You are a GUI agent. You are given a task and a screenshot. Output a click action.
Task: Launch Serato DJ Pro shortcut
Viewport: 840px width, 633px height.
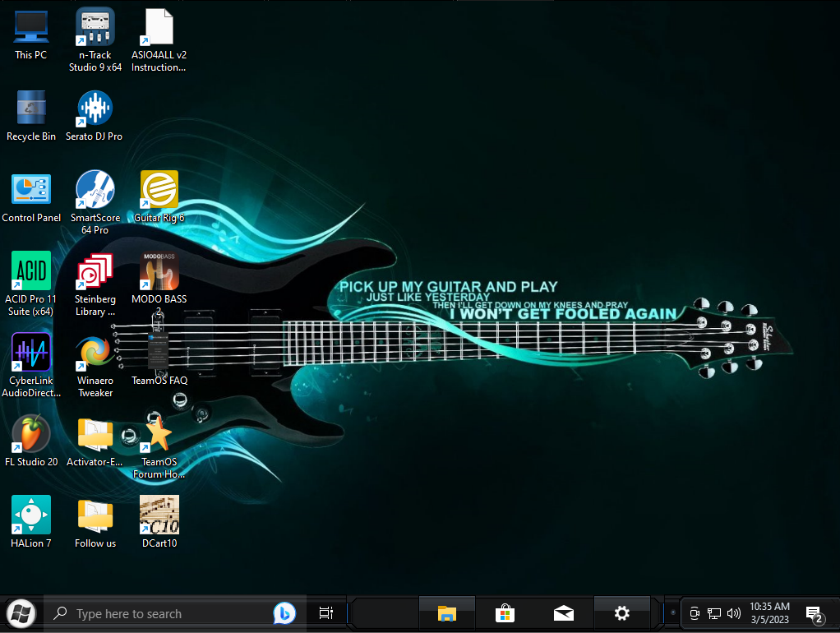(x=95, y=115)
